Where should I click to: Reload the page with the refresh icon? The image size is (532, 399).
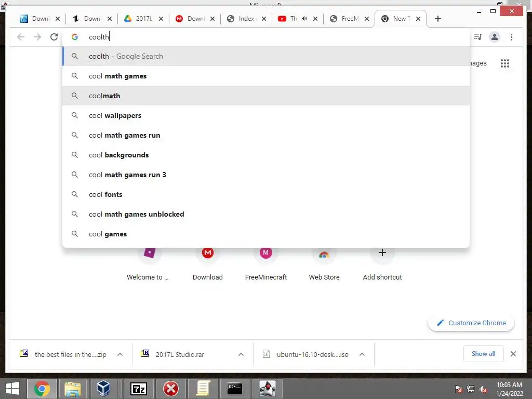coord(54,37)
